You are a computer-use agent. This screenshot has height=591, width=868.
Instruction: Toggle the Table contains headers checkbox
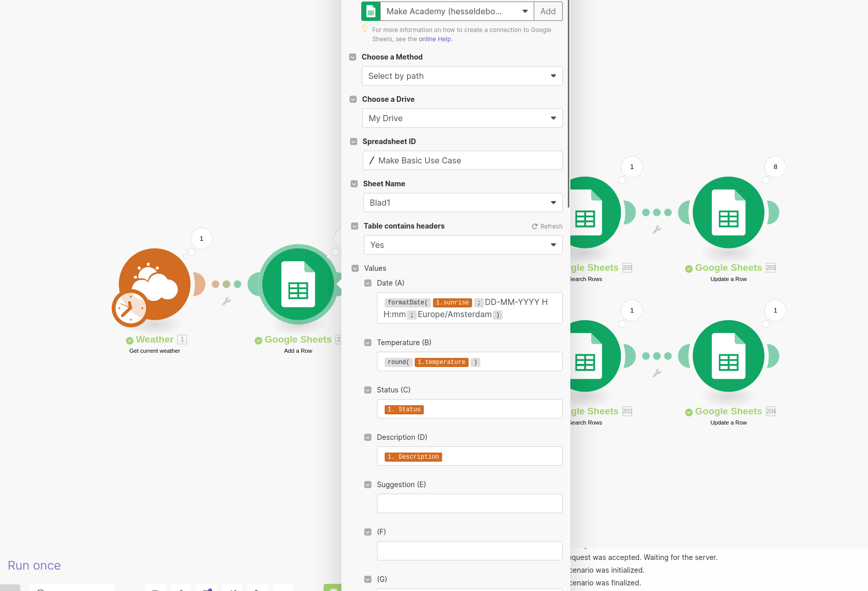355,226
